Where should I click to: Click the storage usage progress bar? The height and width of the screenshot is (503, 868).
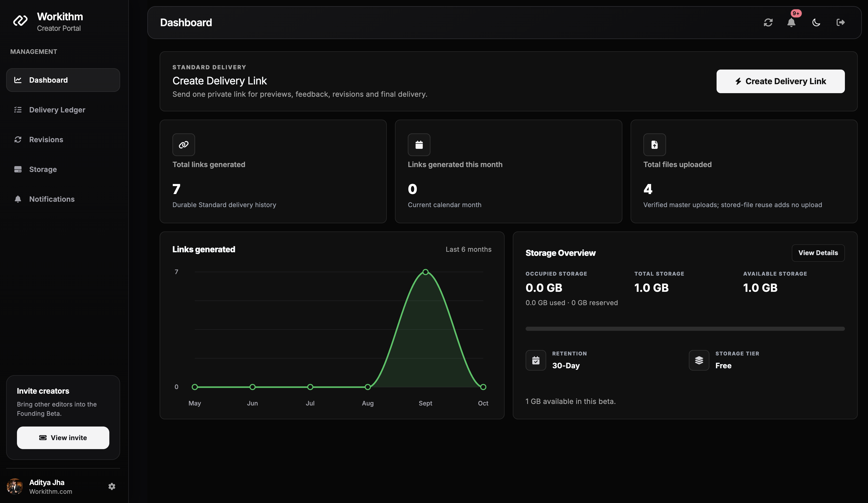(x=685, y=329)
